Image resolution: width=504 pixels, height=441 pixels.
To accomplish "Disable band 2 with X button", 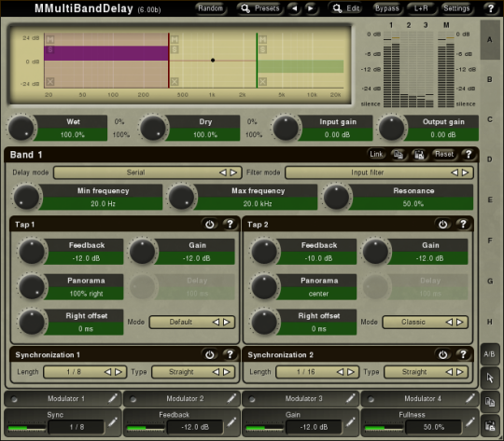I will click(175, 82).
